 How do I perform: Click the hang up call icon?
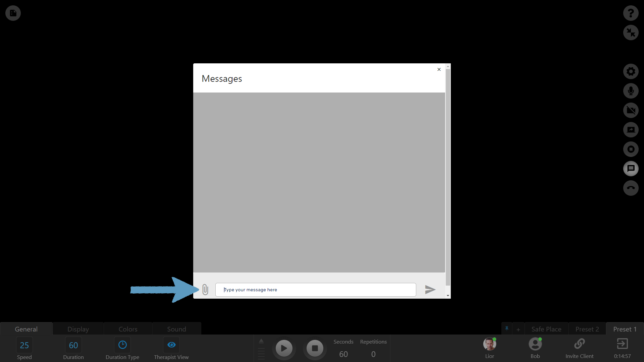click(x=631, y=188)
